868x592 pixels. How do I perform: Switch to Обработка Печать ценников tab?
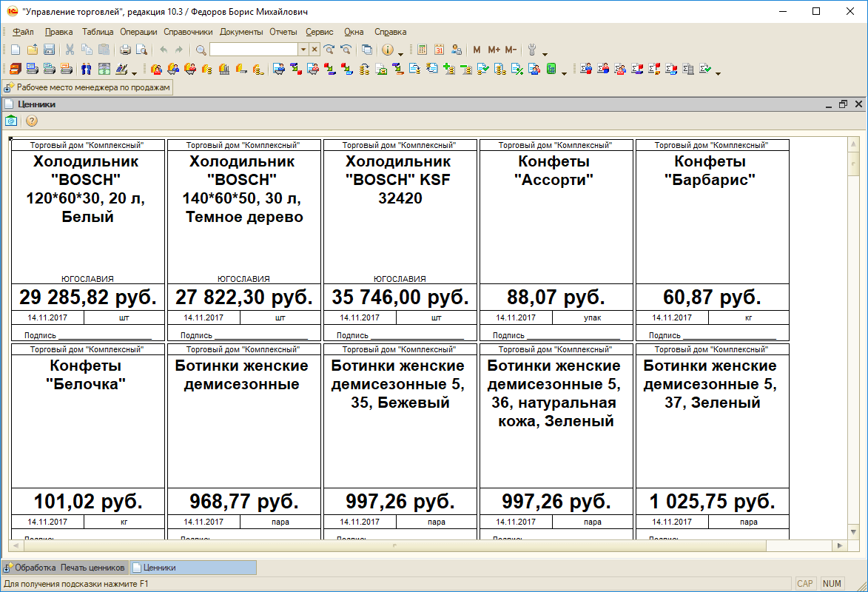(x=64, y=568)
